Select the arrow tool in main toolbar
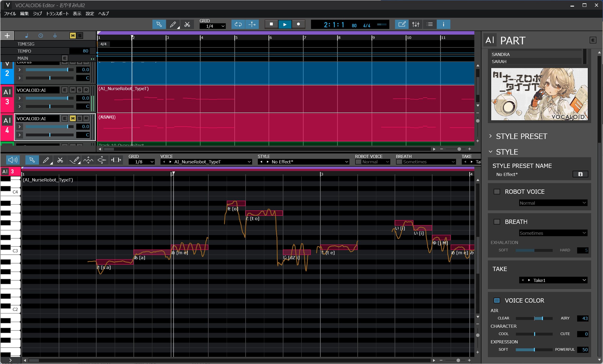 (159, 24)
